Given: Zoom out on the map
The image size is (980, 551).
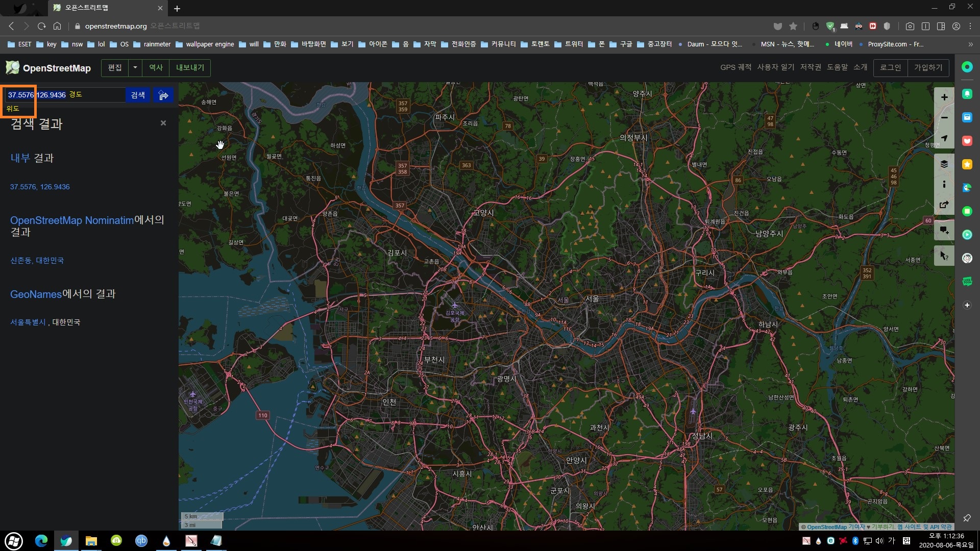Looking at the screenshot, I should tap(944, 118).
